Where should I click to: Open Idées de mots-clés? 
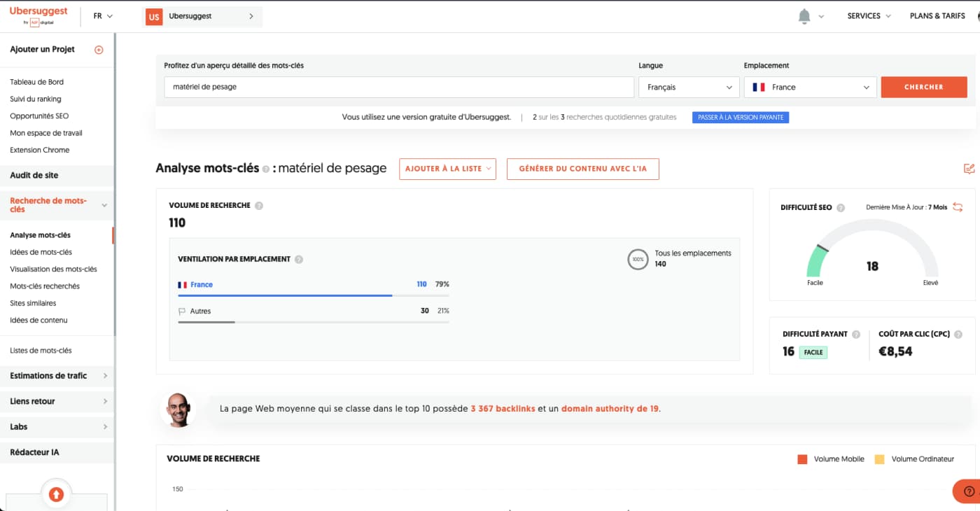[x=41, y=252]
